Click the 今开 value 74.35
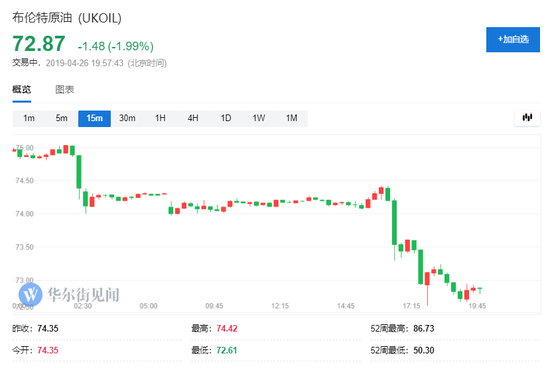 pyautogui.click(x=48, y=350)
